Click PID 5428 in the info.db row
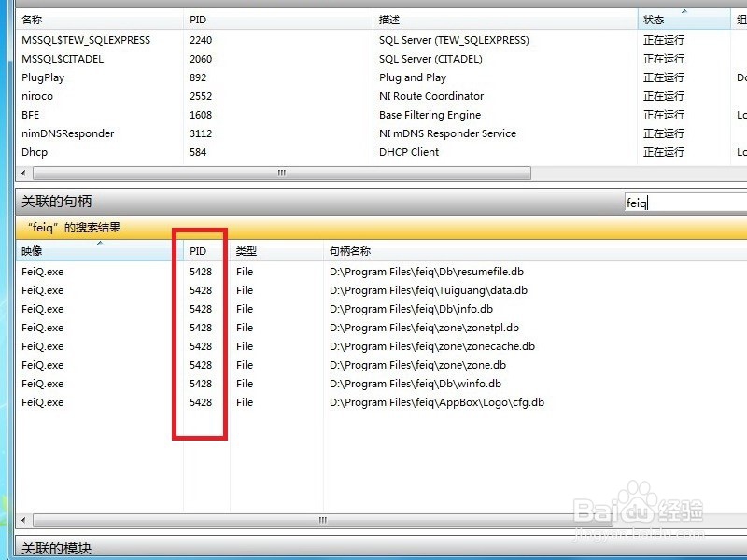The height and width of the screenshot is (560, 747). coord(201,309)
